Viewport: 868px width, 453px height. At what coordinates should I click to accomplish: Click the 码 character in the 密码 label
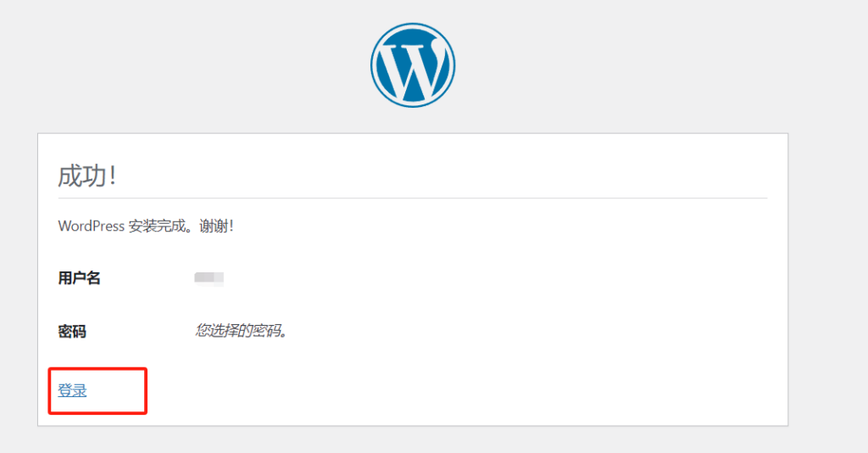79,331
